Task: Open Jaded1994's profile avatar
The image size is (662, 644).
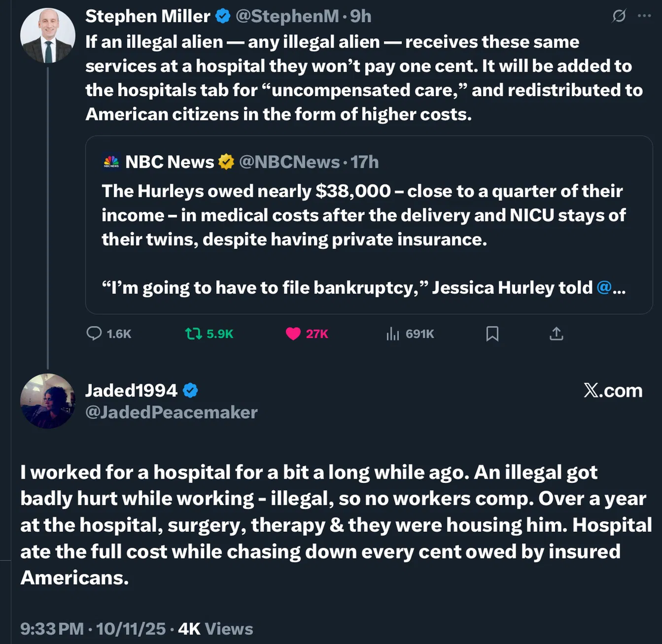Action: tap(48, 401)
